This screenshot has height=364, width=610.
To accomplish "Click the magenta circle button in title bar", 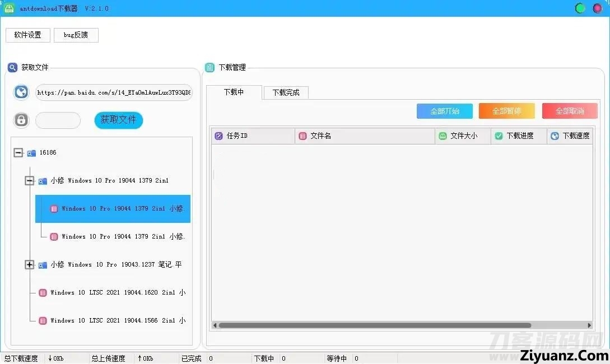I will [597, 8].
